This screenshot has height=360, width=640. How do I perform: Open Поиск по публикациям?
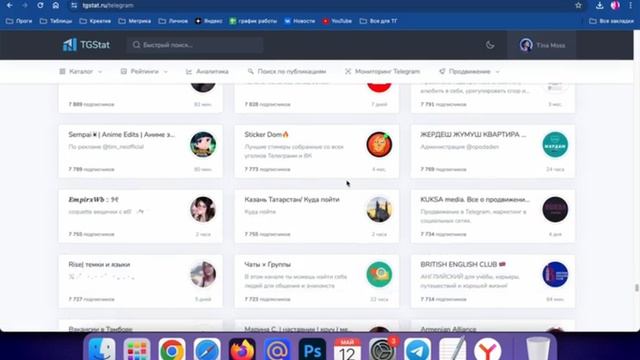pos(287,71)
